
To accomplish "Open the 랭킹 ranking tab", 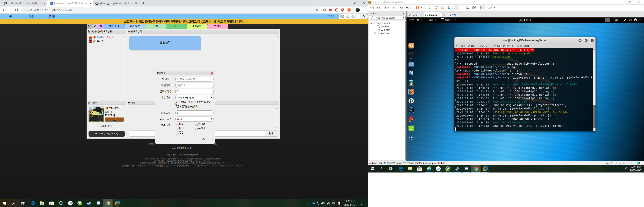I will pos(218,26).
